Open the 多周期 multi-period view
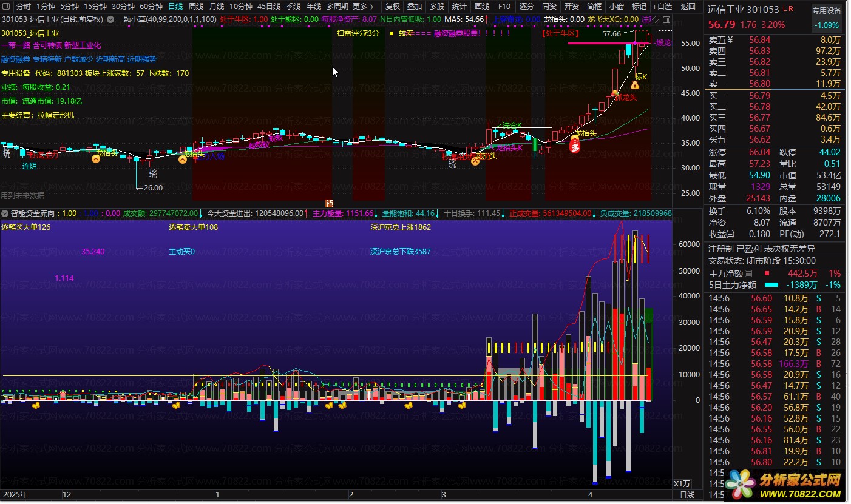The image size is (851, 504). 337,7
